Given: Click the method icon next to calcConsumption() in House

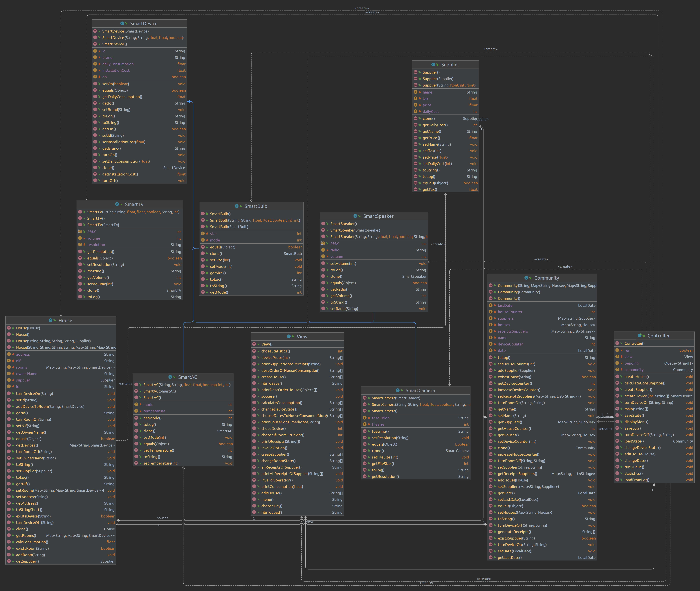Looking at the screenshot, I should (x=9, y=542).
